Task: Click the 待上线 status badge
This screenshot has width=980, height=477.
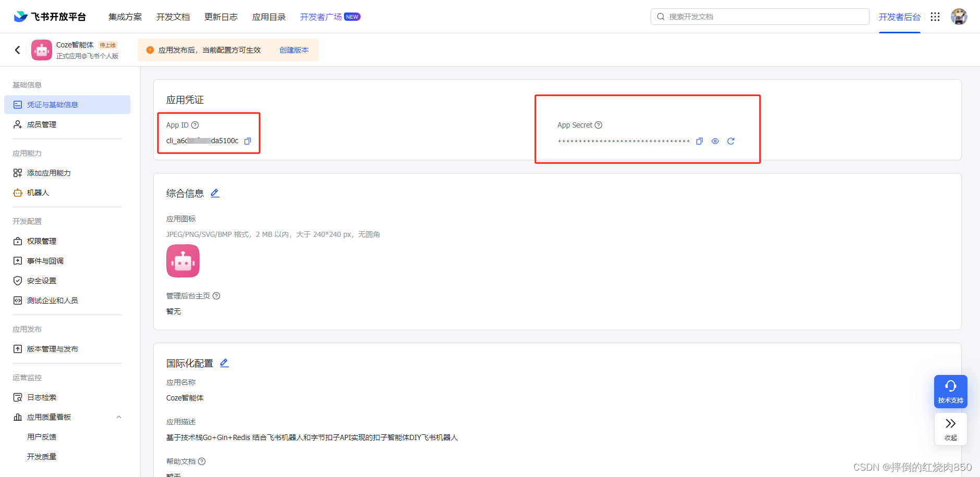Action: click(x=108, y=45)
